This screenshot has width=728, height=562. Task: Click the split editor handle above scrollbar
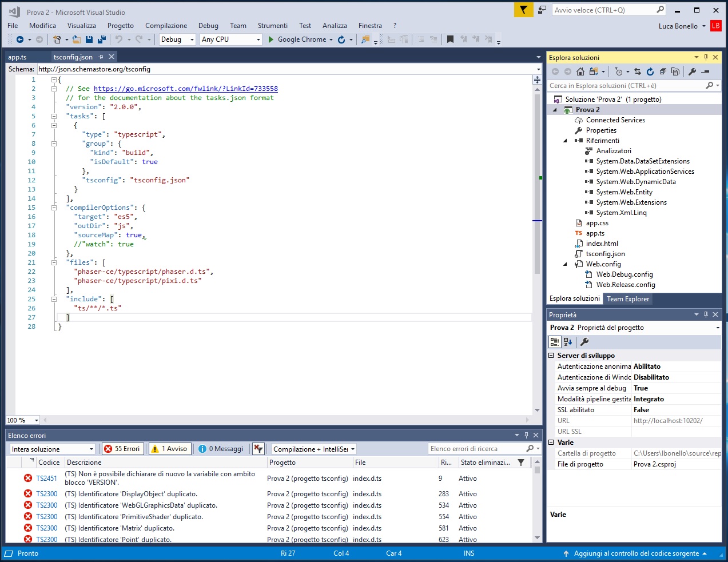pos(537,80)
